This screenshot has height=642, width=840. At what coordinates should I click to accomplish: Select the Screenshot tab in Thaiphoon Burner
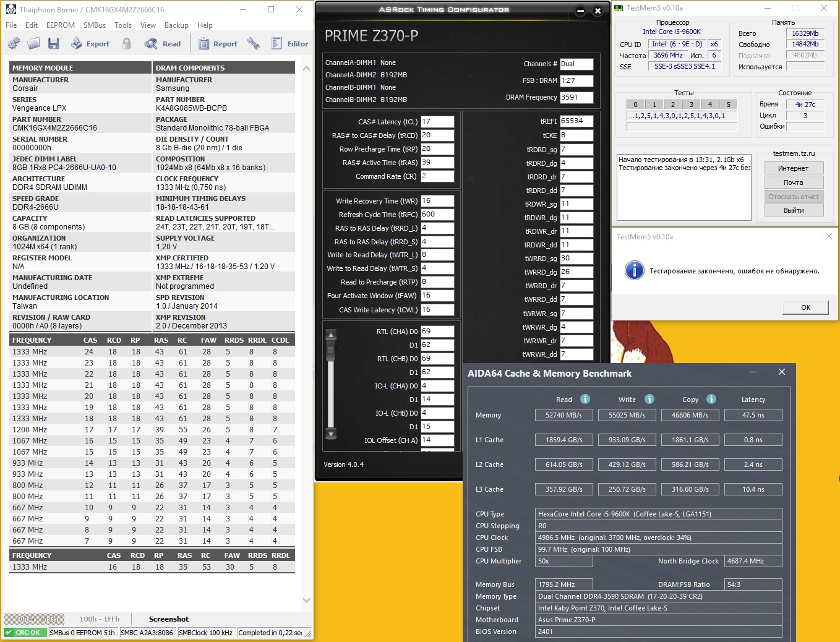169,619
